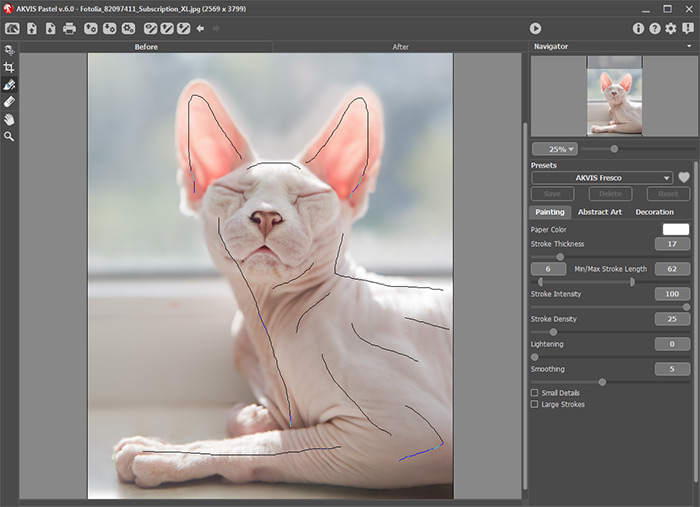700x507 pixels.
Task: Click the Stroke Density slider handle
Action: click(x=553, y=332)
